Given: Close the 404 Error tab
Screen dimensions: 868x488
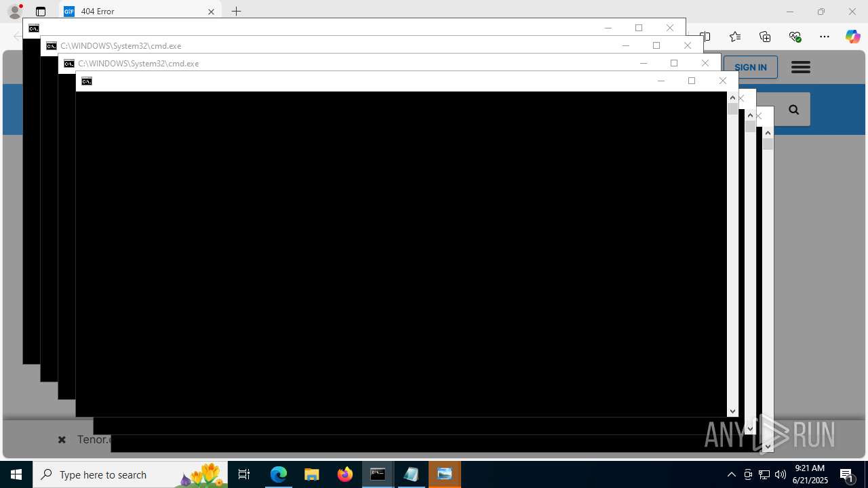Looking at the screenshot, I should point(211,12).
